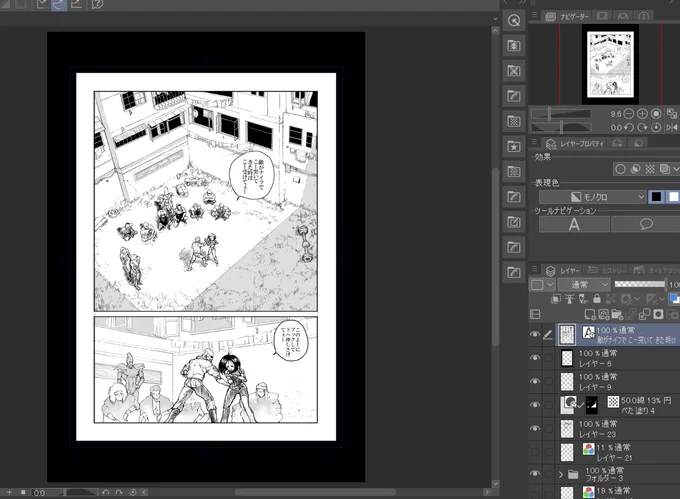Switch to オートアクション tab
The image size is (680, 499).
pyautogui.click(x=656, y=271)
